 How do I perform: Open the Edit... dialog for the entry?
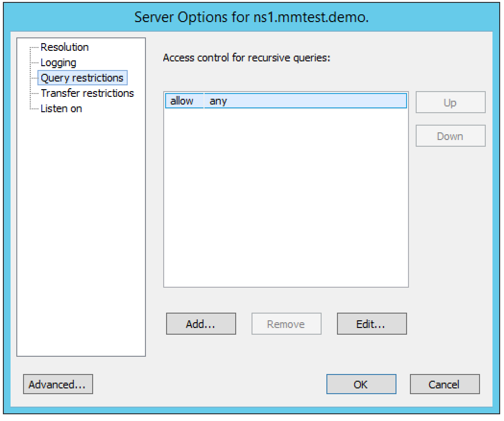tap(372, 324)
